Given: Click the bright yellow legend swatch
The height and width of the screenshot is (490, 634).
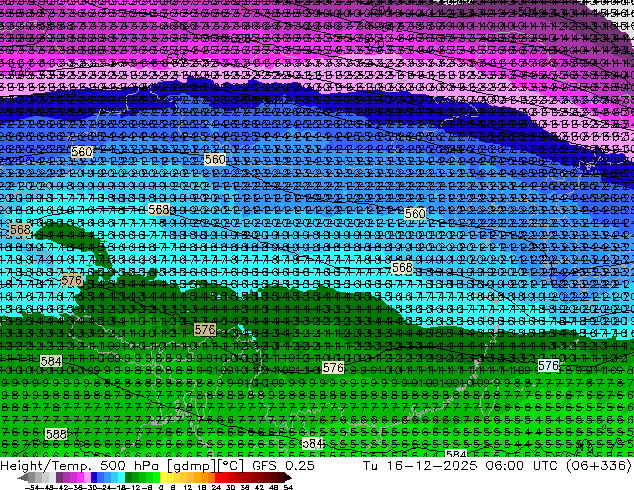Looking at the screenshot, I should [x=163, y=477].
